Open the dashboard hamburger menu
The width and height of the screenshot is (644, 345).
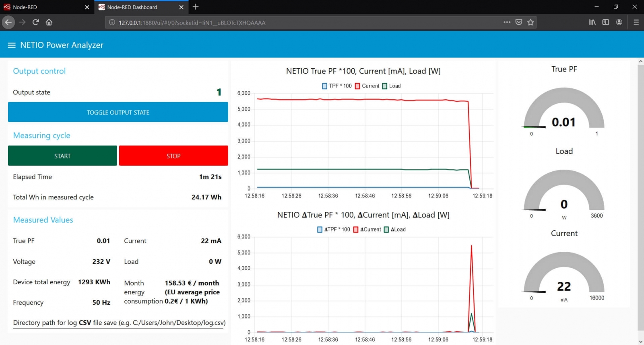pyautogui.click(x=12, y=45)
